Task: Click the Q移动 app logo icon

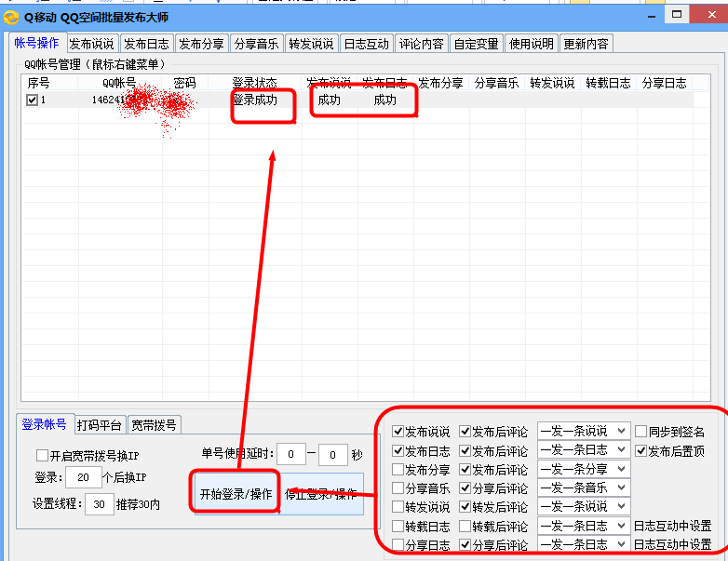Action: [x=10, y=18]
